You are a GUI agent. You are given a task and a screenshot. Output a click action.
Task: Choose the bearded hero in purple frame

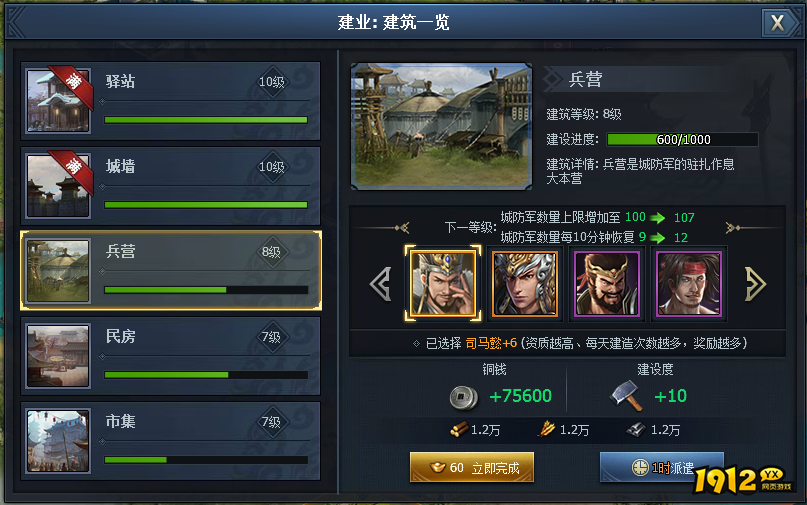(x=607, y=284)
